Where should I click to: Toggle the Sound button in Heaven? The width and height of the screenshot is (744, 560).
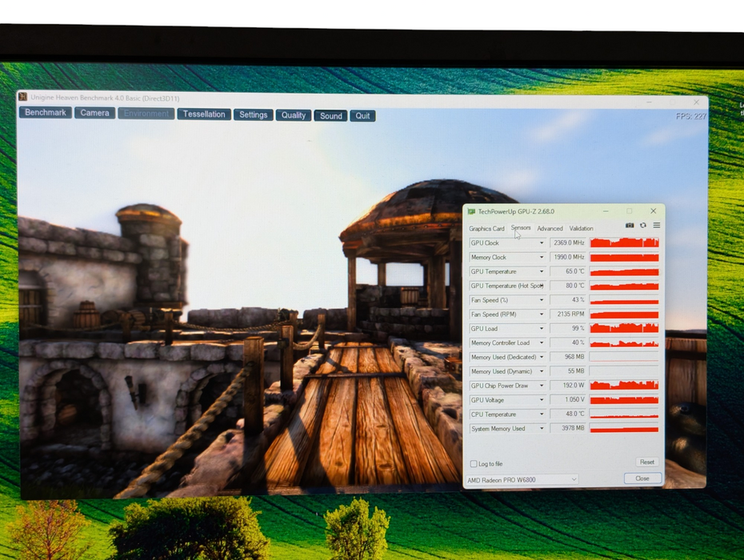(331, 116)
